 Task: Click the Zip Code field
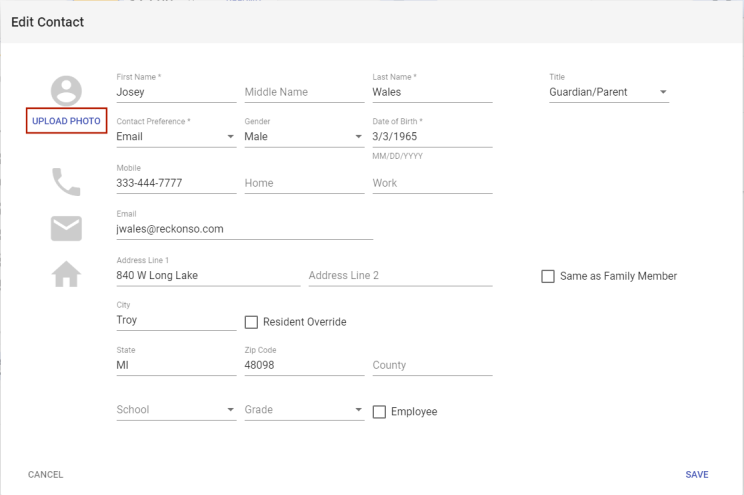tap(304, 366)
